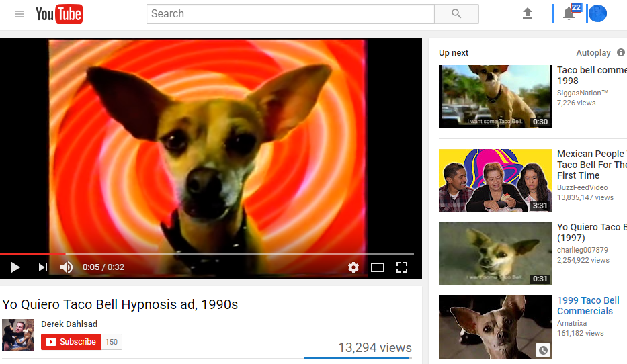Mute the video volume speaker
Viewport: 627px width, 364px height.
click(67, 267)
